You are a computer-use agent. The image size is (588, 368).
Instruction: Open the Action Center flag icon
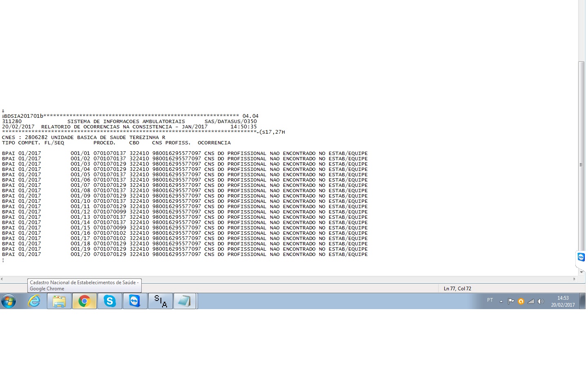click(x=511, y=301)
